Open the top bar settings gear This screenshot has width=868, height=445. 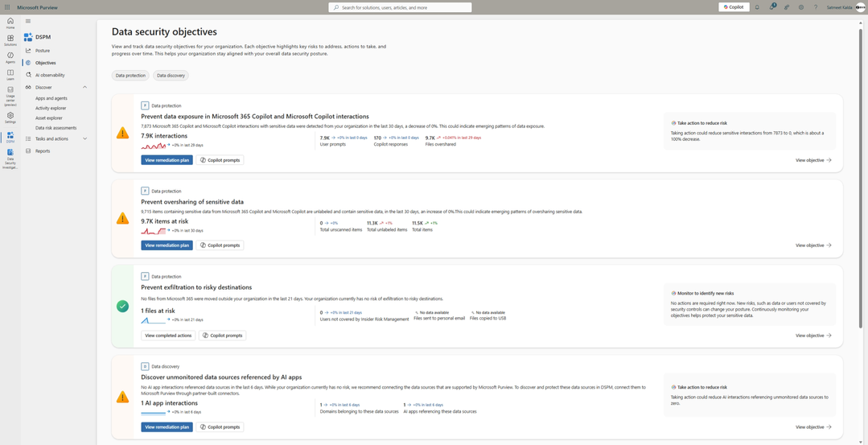pos(801,7)
